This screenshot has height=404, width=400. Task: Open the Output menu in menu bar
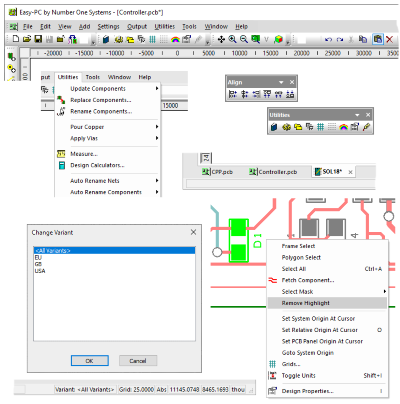tap(137, 26)
